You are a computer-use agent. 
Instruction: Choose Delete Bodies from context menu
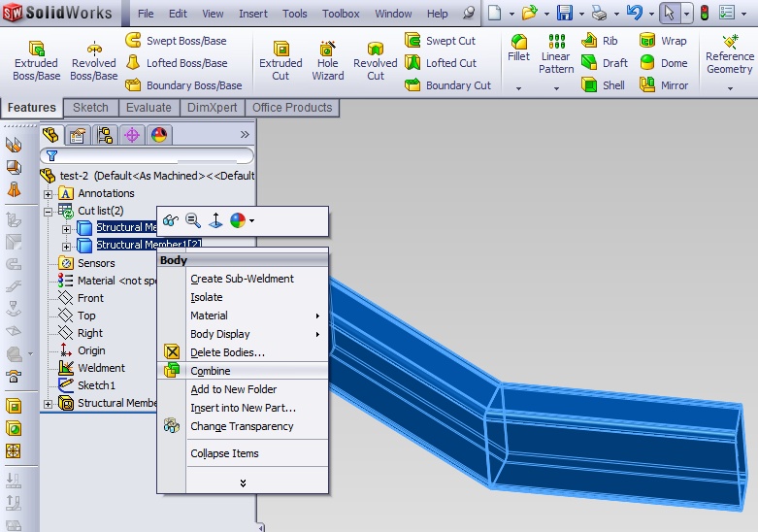(243, 352)
